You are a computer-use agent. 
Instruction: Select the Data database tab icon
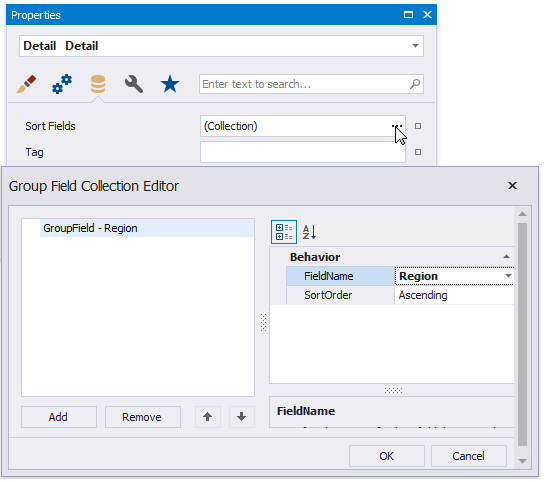[x=98, y=84]
